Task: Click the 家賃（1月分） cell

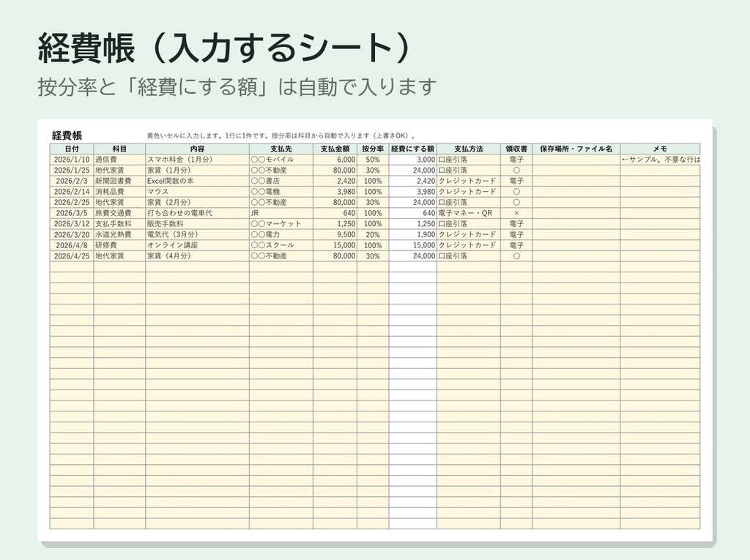Action: (197, 171)
